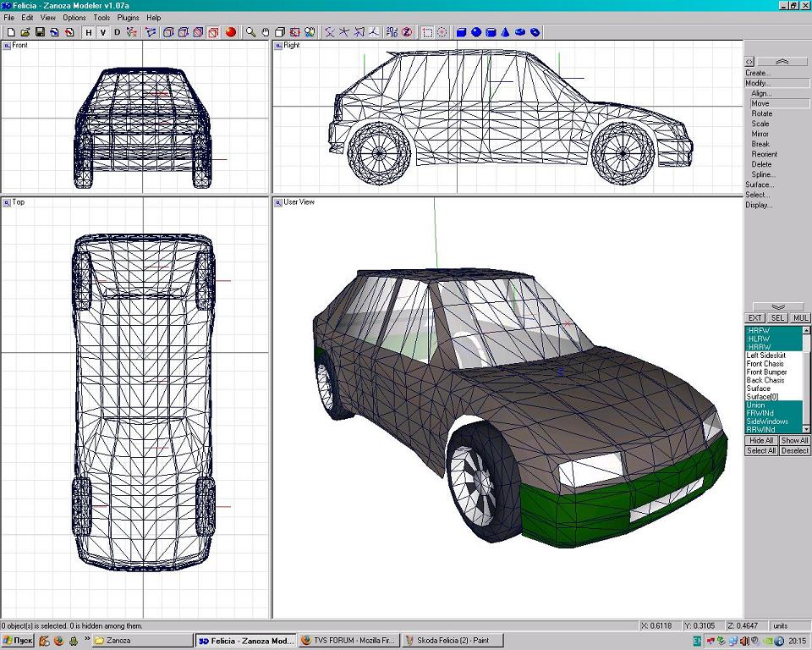Switch to TVS FORUM Firefox taskbar window
Image resolution: width=812 pixels, height=650 pixels.
348,641
